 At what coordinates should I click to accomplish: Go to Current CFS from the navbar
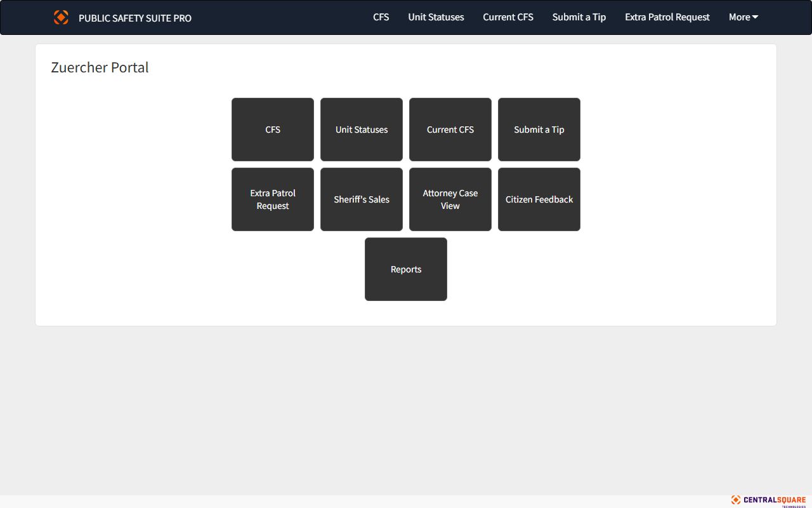click(508, 17)
